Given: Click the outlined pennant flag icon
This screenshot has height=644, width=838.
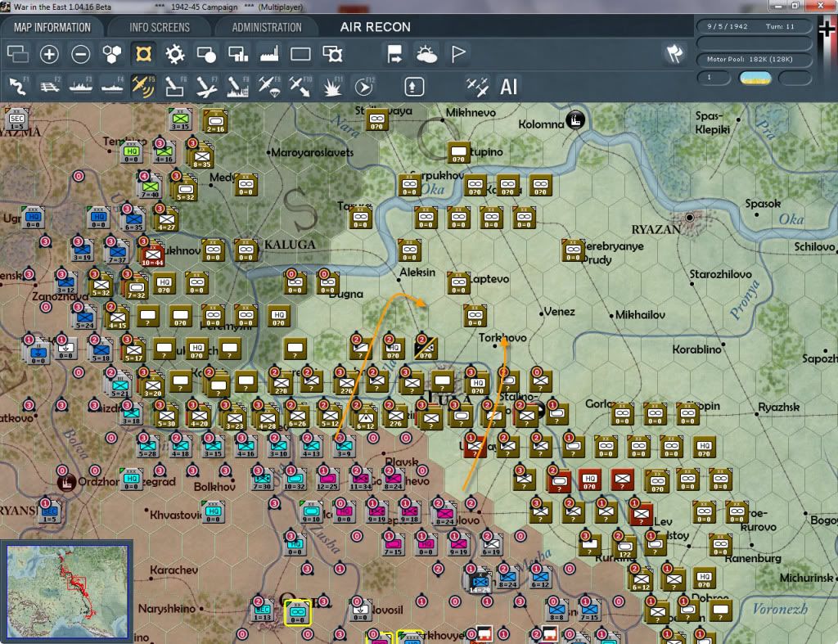Looking at the screenshot, I should [x=458, y=54].
